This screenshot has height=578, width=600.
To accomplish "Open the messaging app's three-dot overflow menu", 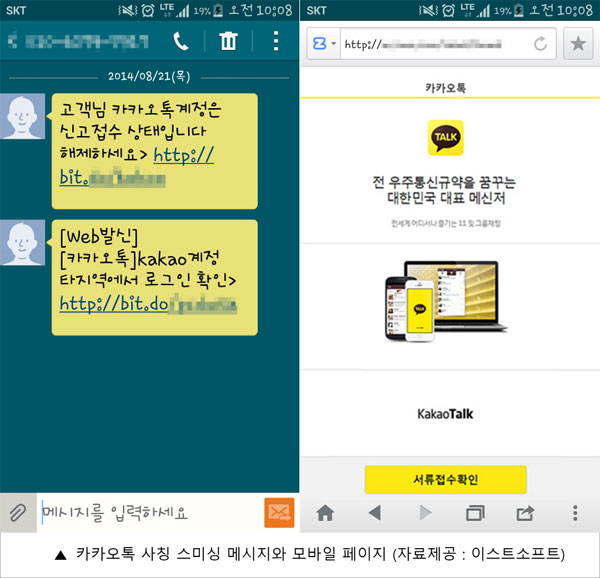I will click(x=277, y=42).
